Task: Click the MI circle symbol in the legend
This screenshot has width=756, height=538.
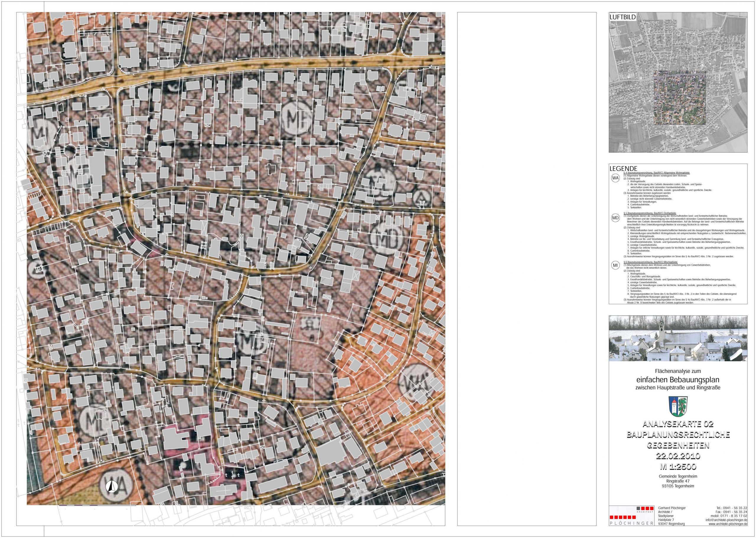Action: pyautogui.click(x=615, y=265)
